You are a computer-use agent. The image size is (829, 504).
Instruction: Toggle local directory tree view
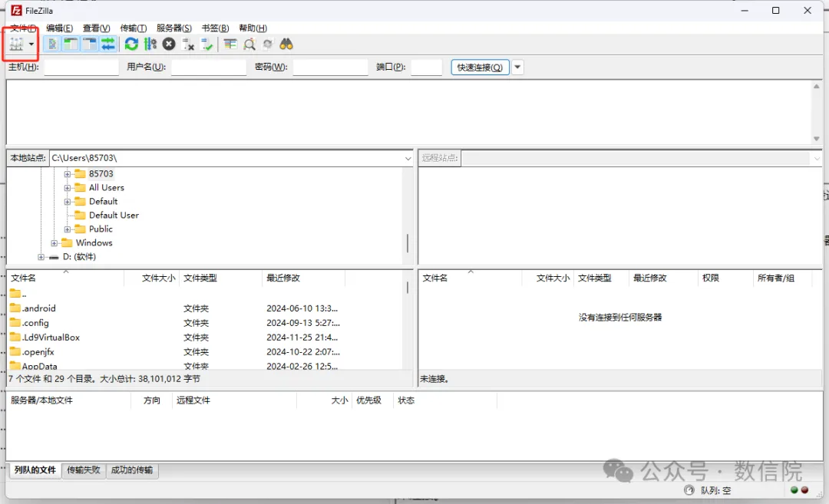pyautogui.click(x=71, y=44)
